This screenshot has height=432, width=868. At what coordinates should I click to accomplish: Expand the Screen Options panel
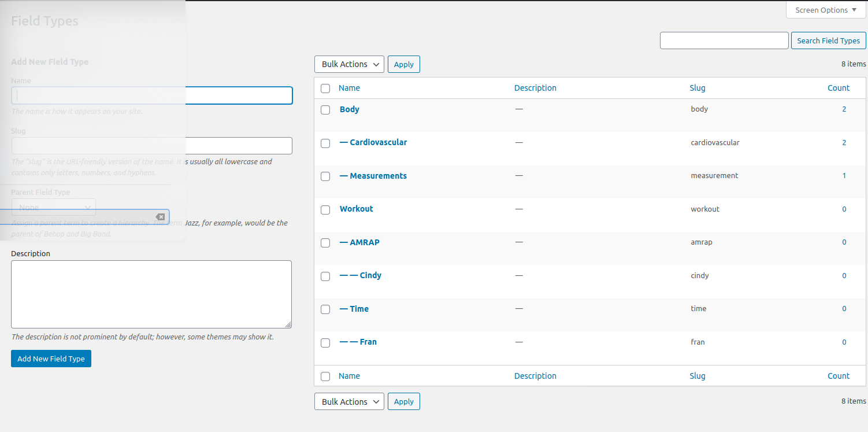pyautogui.click(x=826, y=10)
